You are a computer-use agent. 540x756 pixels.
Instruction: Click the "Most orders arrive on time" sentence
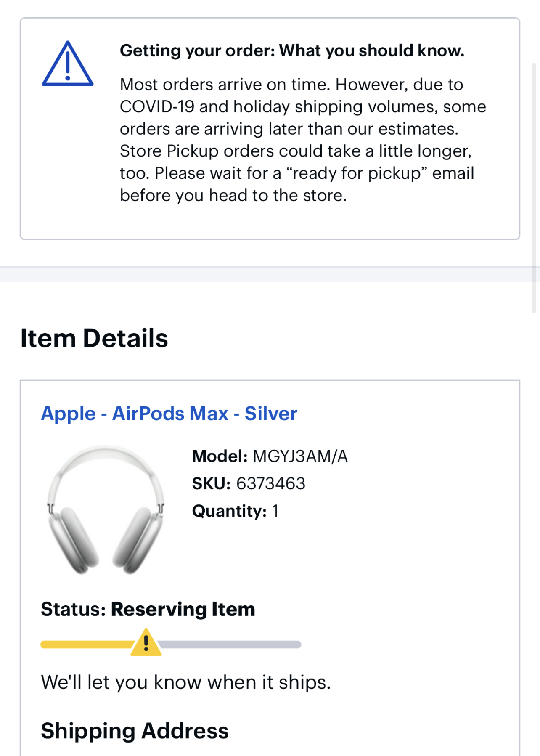pos(225,85)
